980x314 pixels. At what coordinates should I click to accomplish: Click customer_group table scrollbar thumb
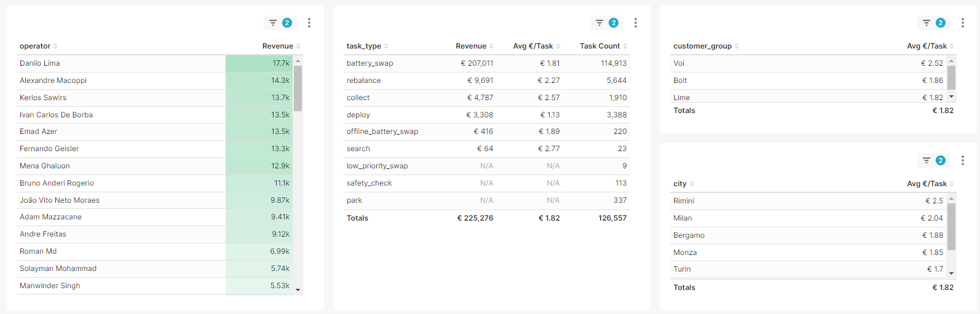pyautogui.click(x=952, y=77)
